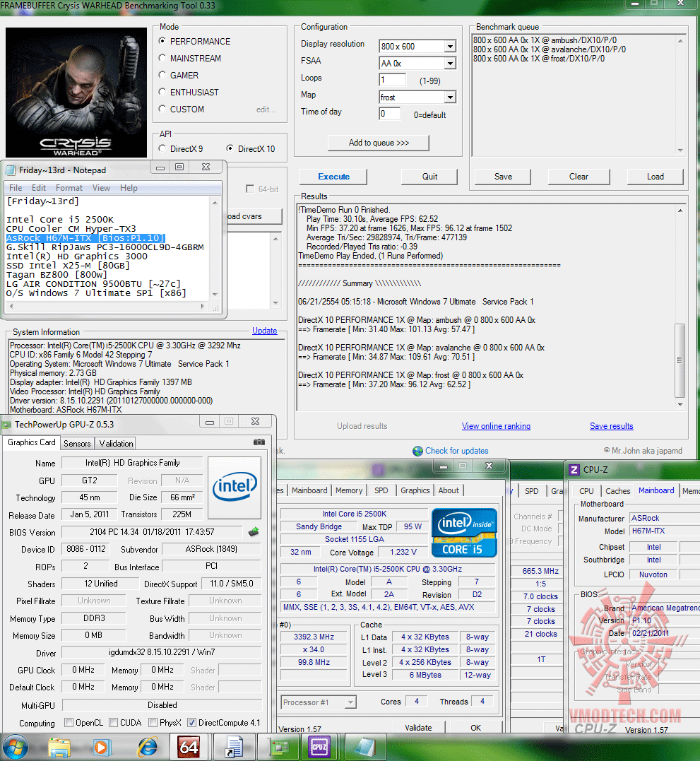The image size is (700, 761).
Task: Open the File menu in Notepad
Action: point(16,188)
